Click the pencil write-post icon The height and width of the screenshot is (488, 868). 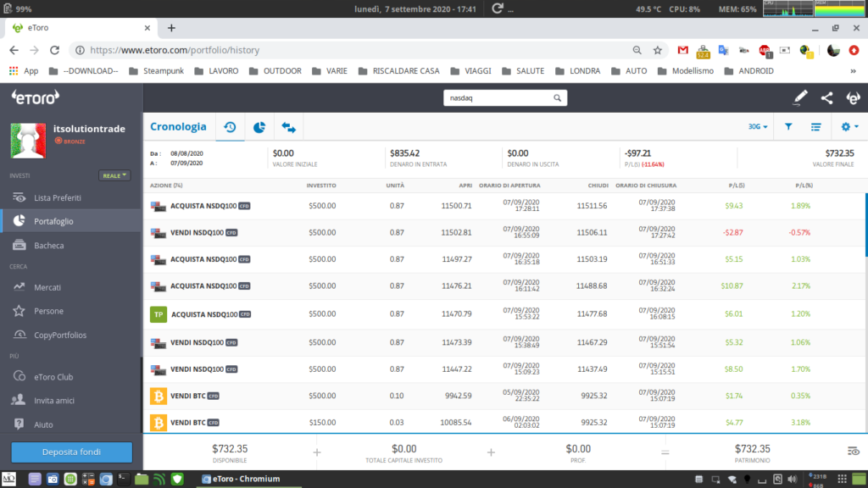tap(799, 98)
